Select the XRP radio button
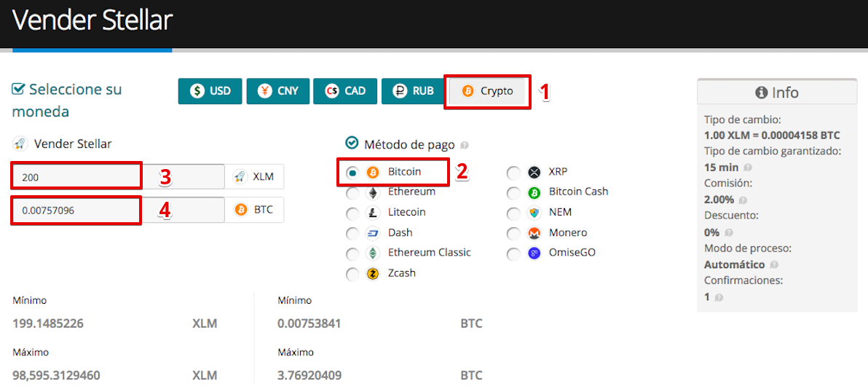This screenshot has width=868, height=389. pos(513,173)
